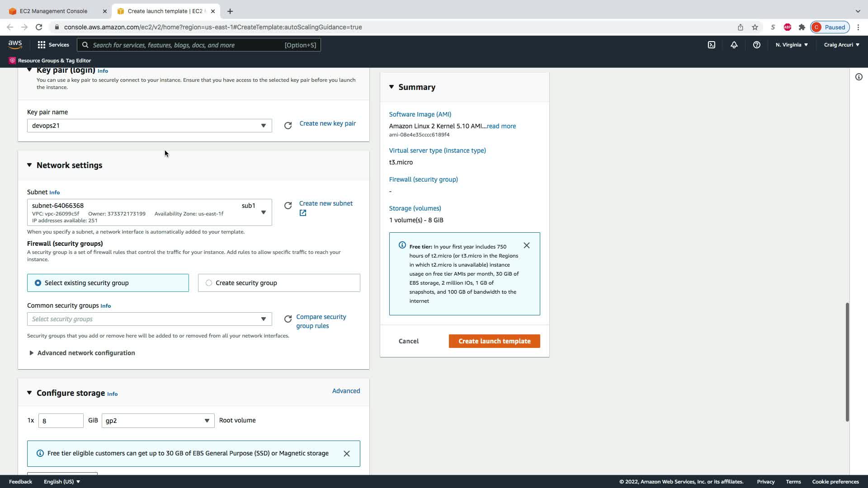
Task: Open the notifications bell
Action: (x=734, y=45)
